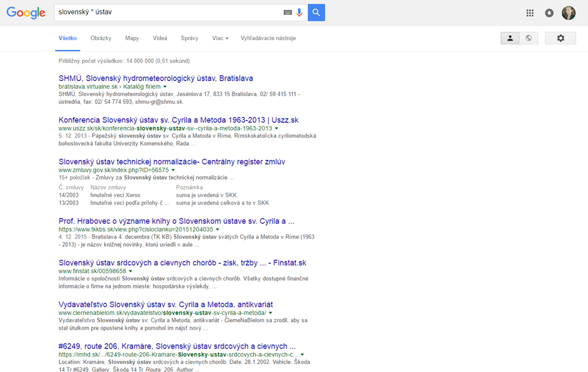The width and height of the screenshot is (588, 372).
Task: Click the table cell '13/2003'
Action: click(x=69, y=203)
